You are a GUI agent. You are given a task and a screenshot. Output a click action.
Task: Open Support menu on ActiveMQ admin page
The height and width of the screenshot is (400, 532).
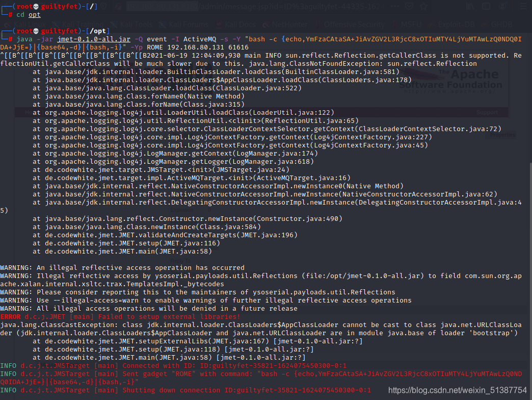487,112
